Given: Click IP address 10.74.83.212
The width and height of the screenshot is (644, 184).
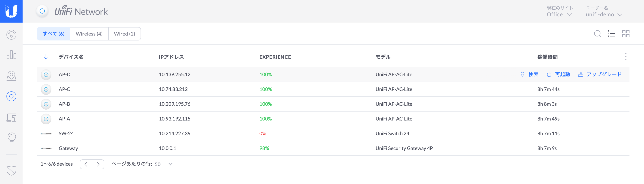Looking at the screenshot, I should click(x=173, y=89).
